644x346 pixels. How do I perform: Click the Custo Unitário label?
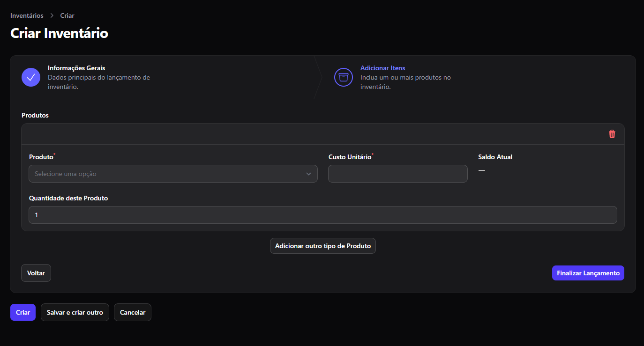[350, 157]
